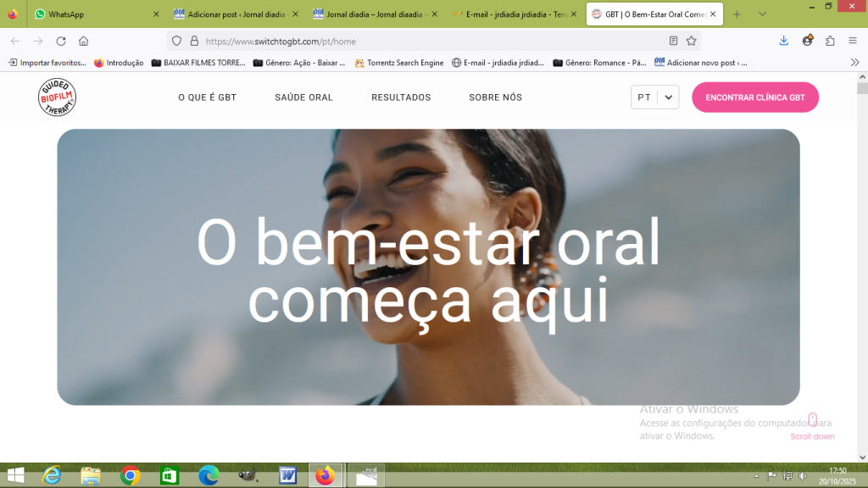Open the Firefox application menu
Viewport: 868px width, 488px height.
(x=852, y=41)
